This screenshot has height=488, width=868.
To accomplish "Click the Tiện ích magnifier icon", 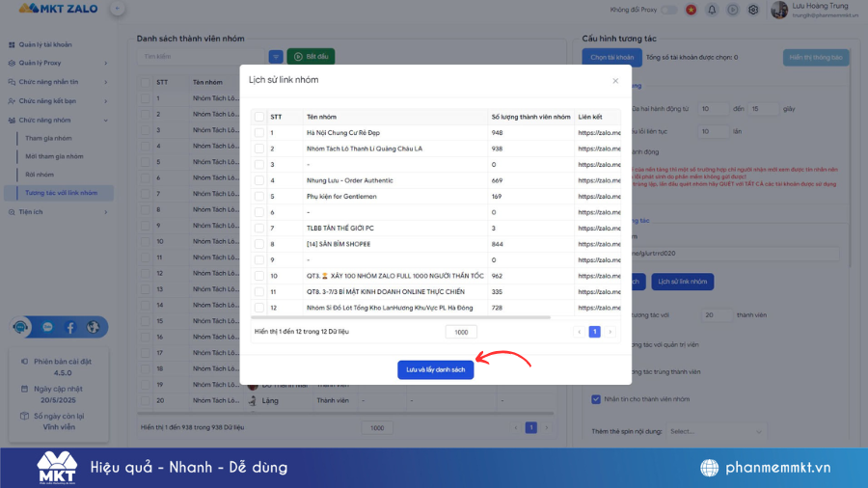I will pos(12,212).
